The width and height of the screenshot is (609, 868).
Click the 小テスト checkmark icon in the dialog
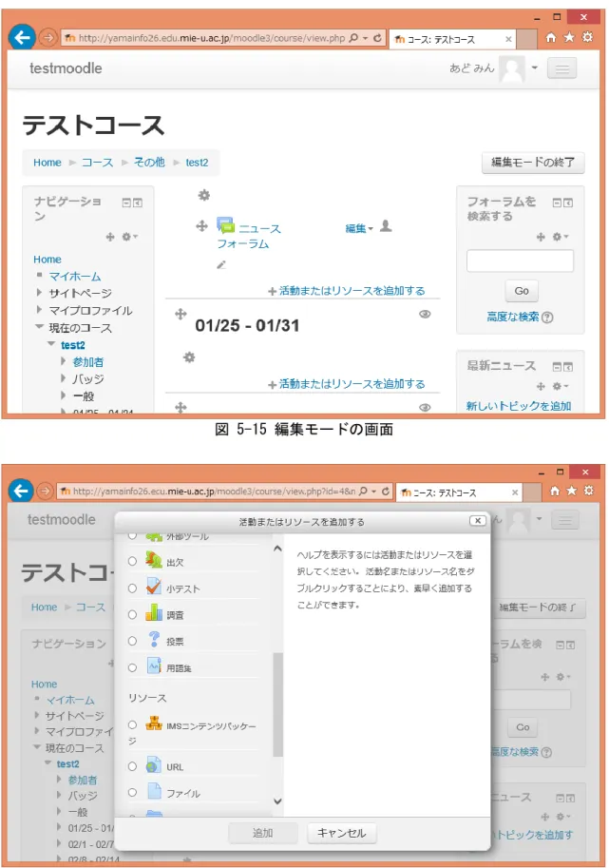tap(154, 587)
